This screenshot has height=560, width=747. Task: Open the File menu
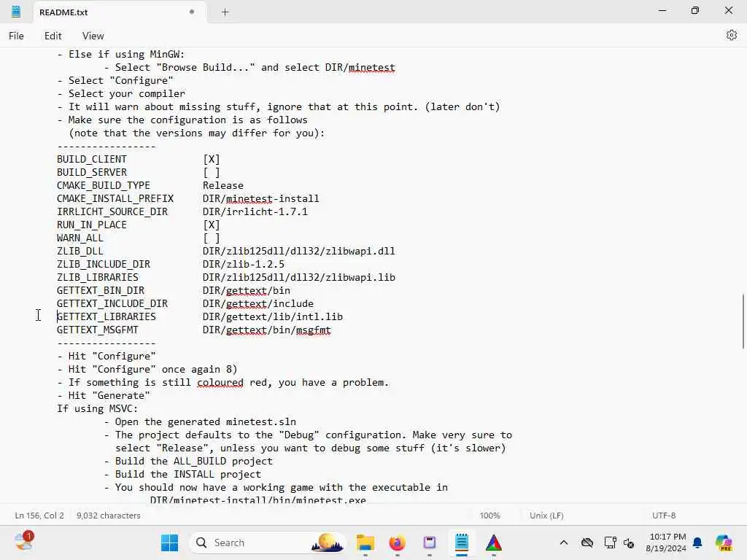(x=16, y=36)
